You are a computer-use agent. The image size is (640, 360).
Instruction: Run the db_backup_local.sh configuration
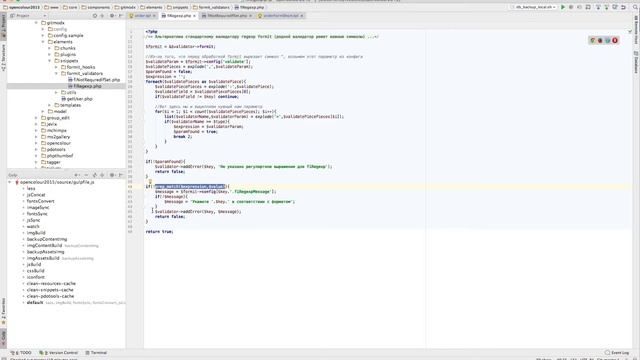(563, 7)
